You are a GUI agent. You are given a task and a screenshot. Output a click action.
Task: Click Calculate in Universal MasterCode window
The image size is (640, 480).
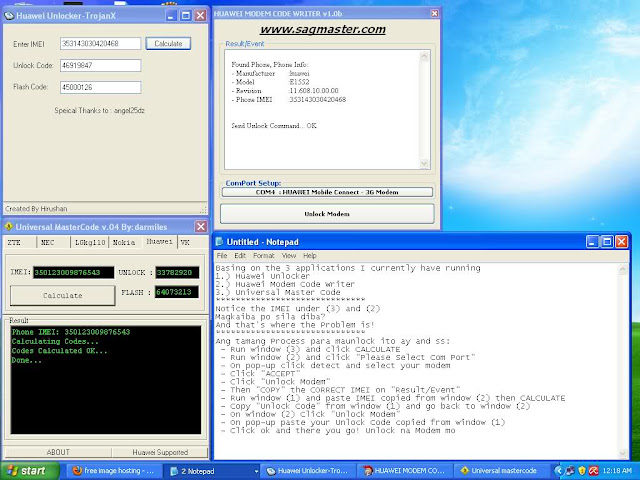(x=63, y=296)
